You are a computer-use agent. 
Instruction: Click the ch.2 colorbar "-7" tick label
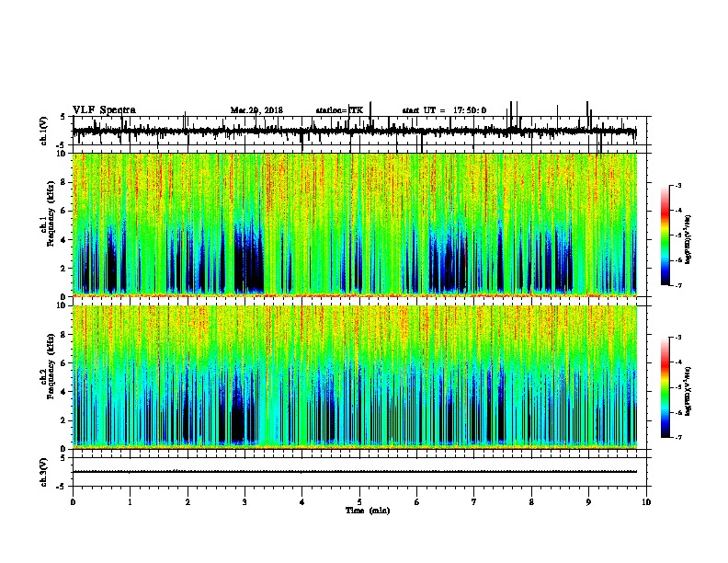tap(677, 438)
